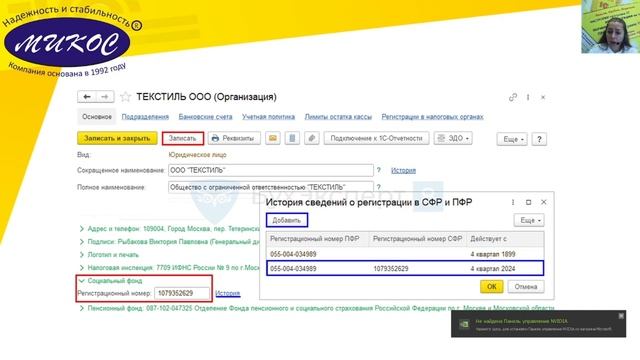Copy link to this organization form
This screenshot has width=640, height=360.
pyautogui.click(x=513, y=97)
